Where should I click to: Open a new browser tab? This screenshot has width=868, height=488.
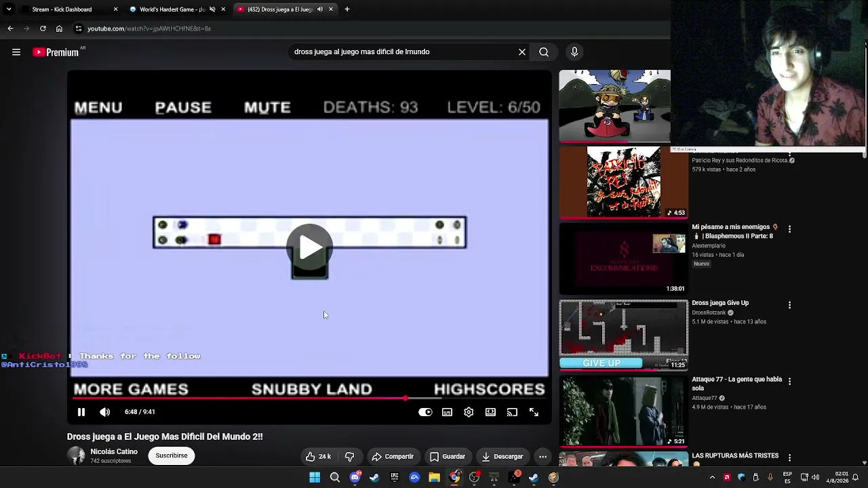tap(347, 9)
